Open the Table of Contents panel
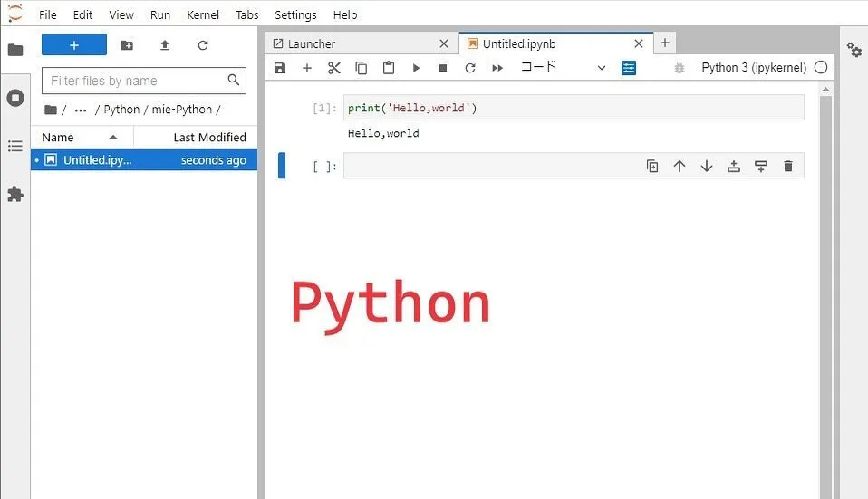This screenshot has height=499, width=868. click(15, 146)
